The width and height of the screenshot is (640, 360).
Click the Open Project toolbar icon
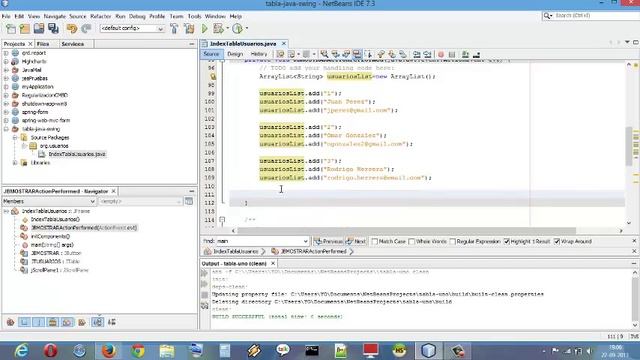pos(39,29)
